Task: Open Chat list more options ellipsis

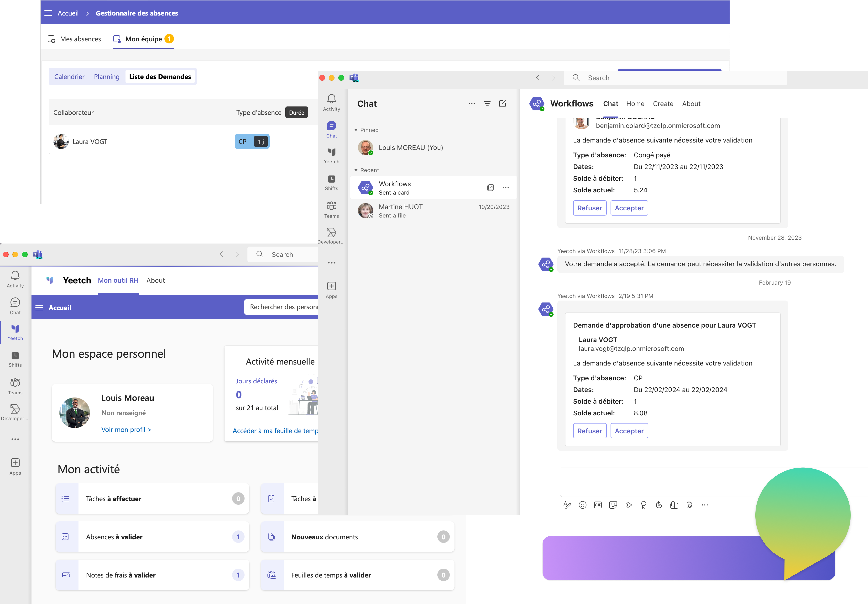Action: point(471,104)
